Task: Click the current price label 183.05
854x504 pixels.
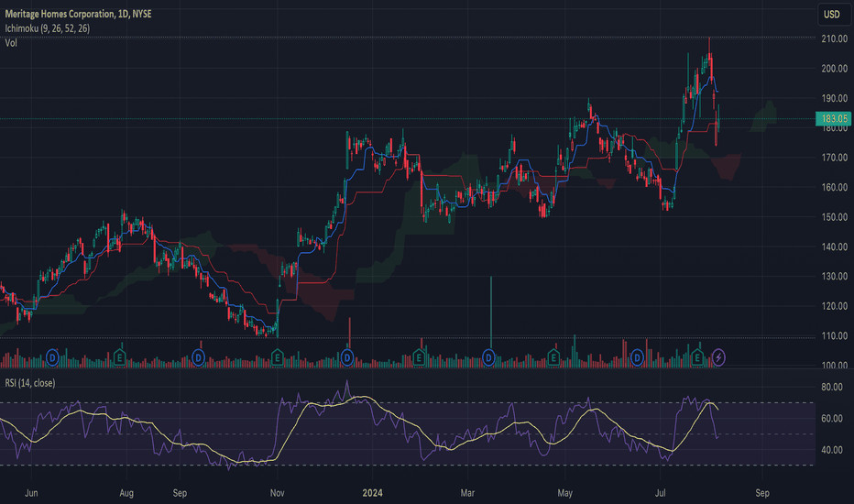Action: point(833,119)
